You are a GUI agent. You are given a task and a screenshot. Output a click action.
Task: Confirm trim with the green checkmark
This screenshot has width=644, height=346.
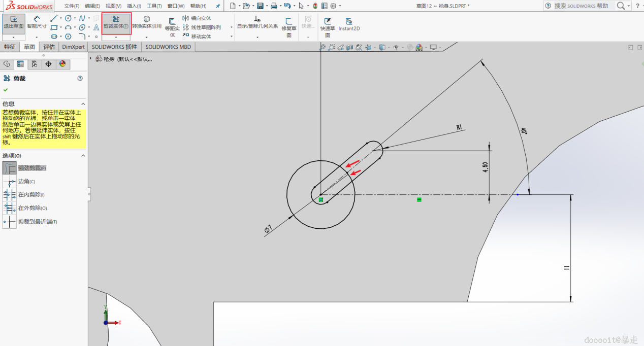coord(6,90)
